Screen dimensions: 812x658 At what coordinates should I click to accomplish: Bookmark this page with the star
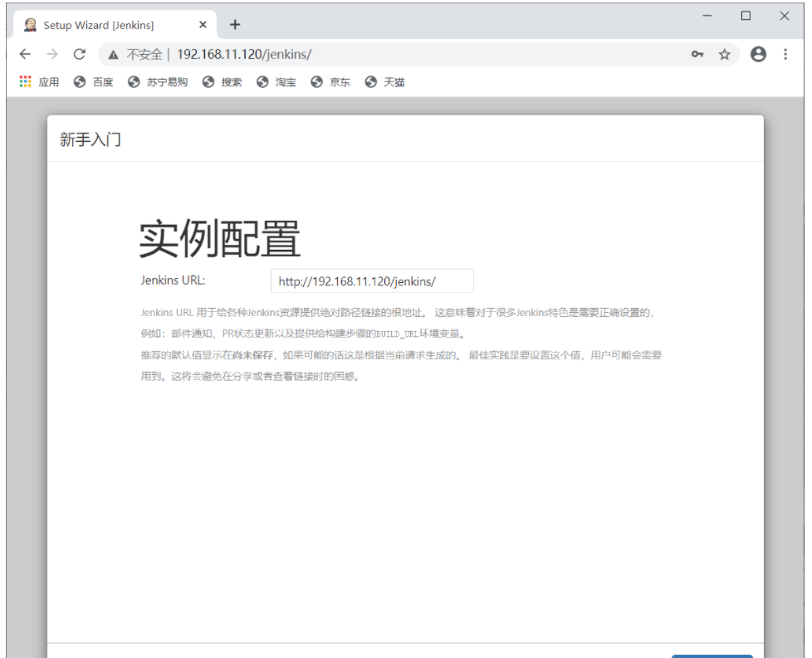[x=724, y=54]
